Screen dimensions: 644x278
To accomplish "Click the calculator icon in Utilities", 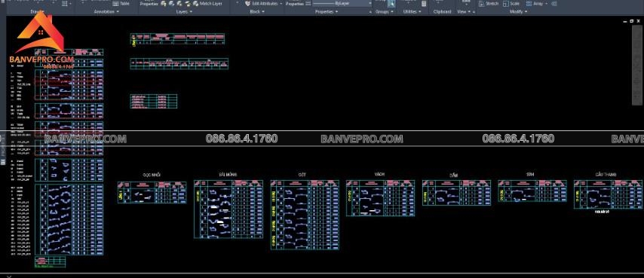I will pos(424,3).
